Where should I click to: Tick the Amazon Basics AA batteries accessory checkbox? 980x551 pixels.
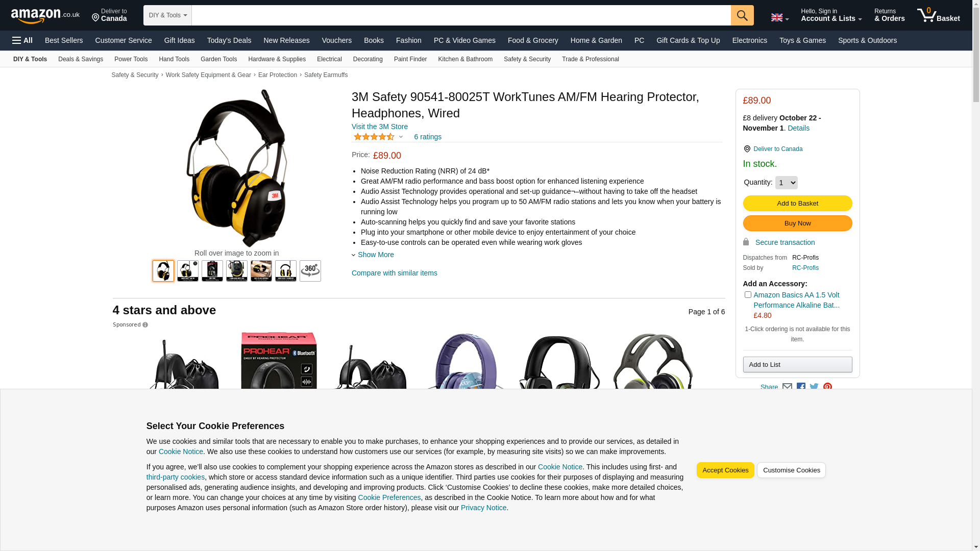click(x=748, y=295)
